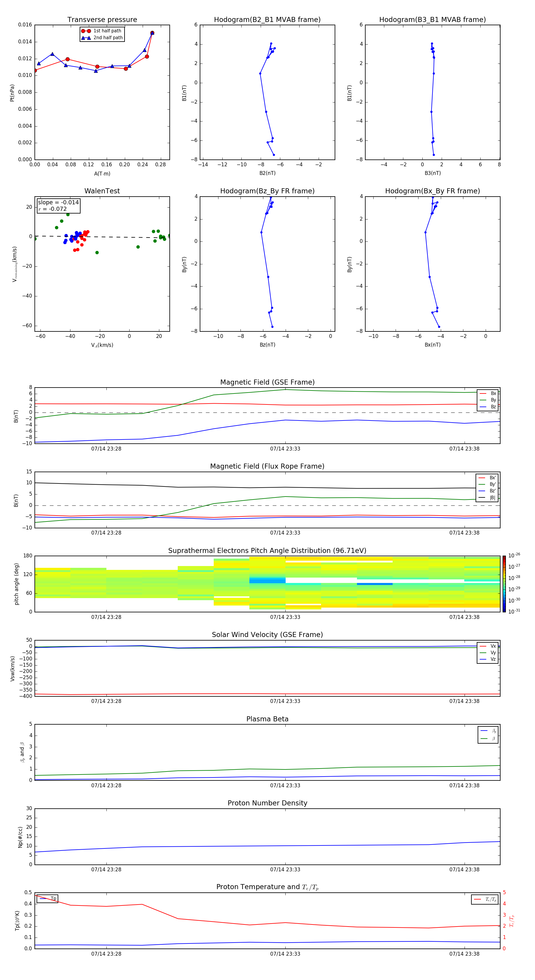535x980 pixels.
Task: Select the red 'Te/Tp' legend entry
Action: pyautogui.click(x=485, y=899)
